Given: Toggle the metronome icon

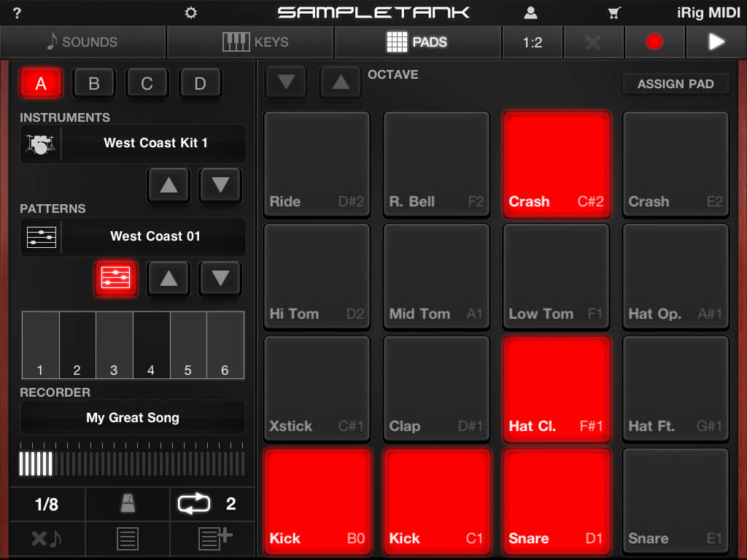Looking at the screenshot, I should click(x=128, y=504).
